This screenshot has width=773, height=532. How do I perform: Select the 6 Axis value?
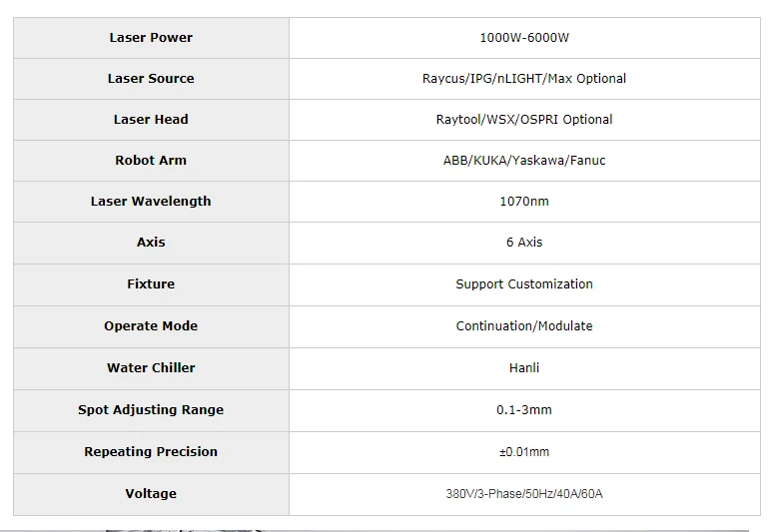[524, 243]
